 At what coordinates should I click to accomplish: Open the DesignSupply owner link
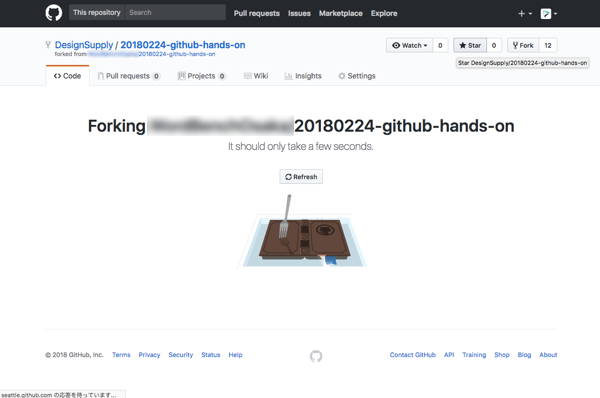(84, 45)
